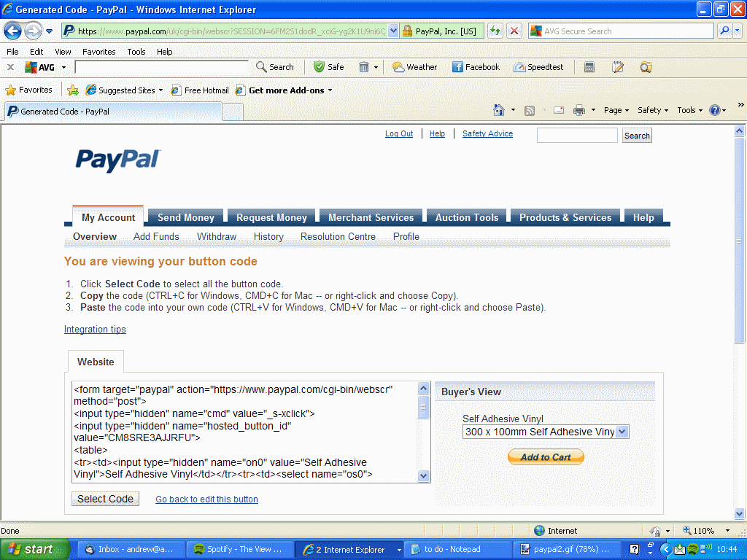Open the Self Adhesive Vinyl size dropdown
The image size is (747, 560).
(546, 432)
